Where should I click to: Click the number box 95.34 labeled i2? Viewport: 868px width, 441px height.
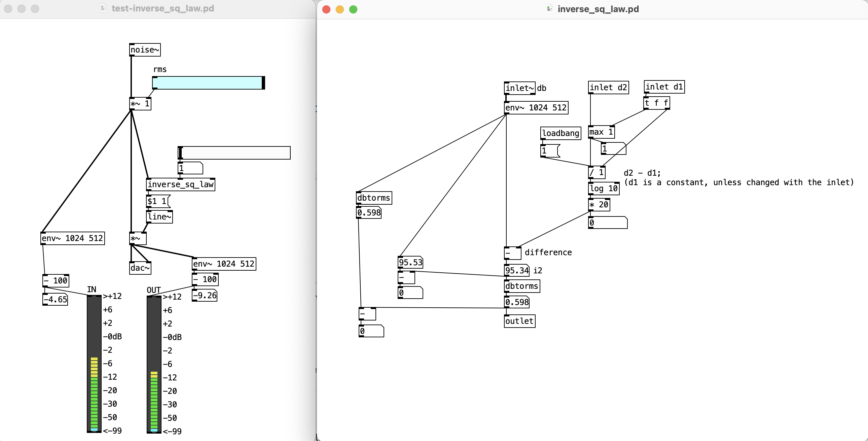516,270
